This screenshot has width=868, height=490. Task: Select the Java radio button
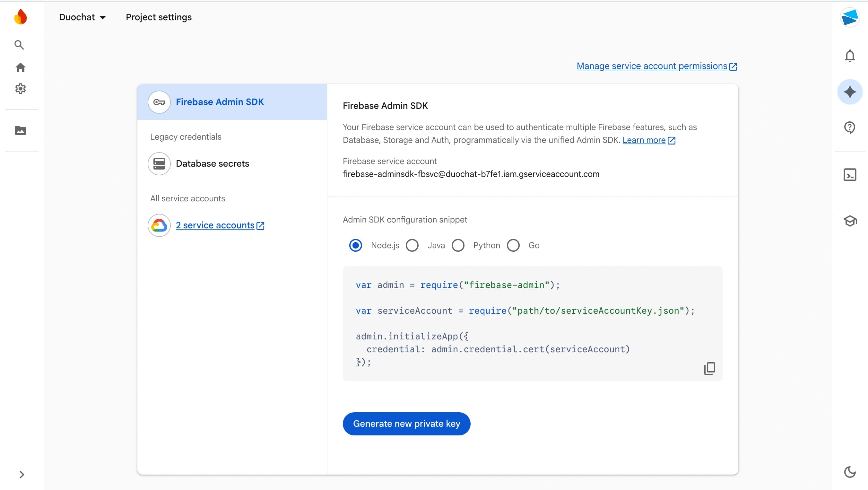pyautogui.click(x=412, y=245)
